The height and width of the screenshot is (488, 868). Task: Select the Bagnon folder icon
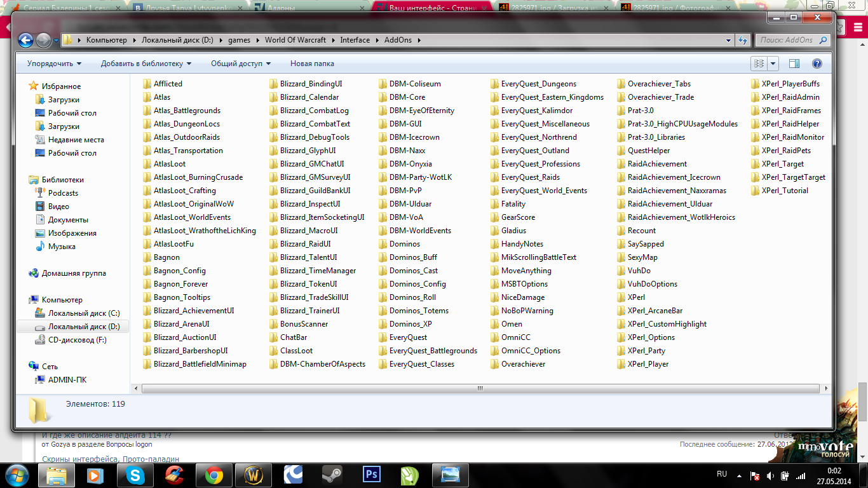148,257
